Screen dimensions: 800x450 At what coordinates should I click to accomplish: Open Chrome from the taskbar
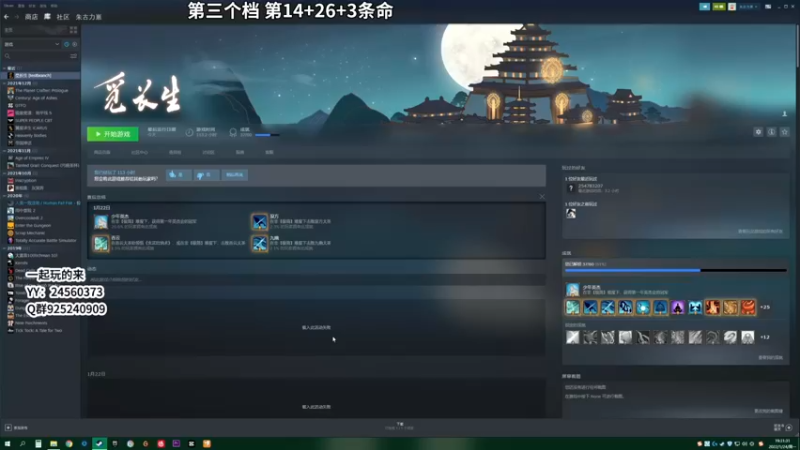pyautogui.click(x=69, y=444)
